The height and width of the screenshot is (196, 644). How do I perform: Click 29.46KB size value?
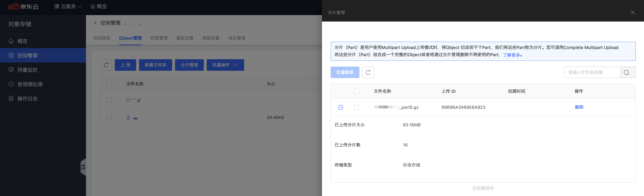tap(275, 117)
